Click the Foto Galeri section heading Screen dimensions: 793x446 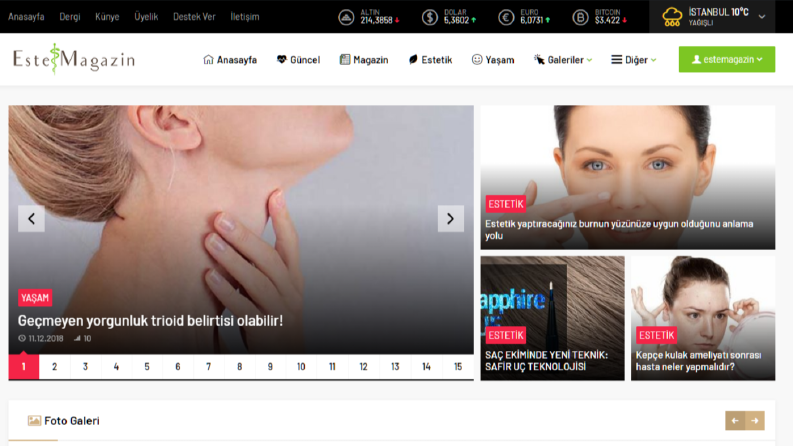(72, 420)
